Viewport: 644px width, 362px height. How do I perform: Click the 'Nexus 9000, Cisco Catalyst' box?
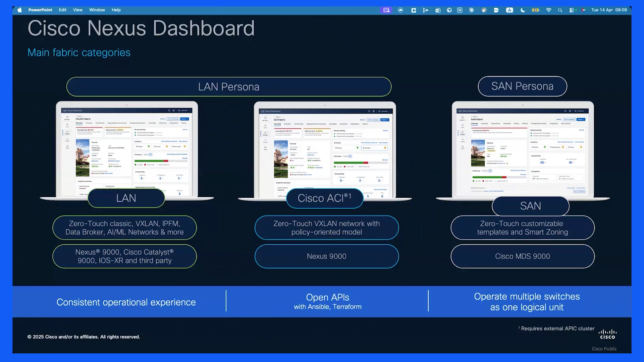point(124,256)
